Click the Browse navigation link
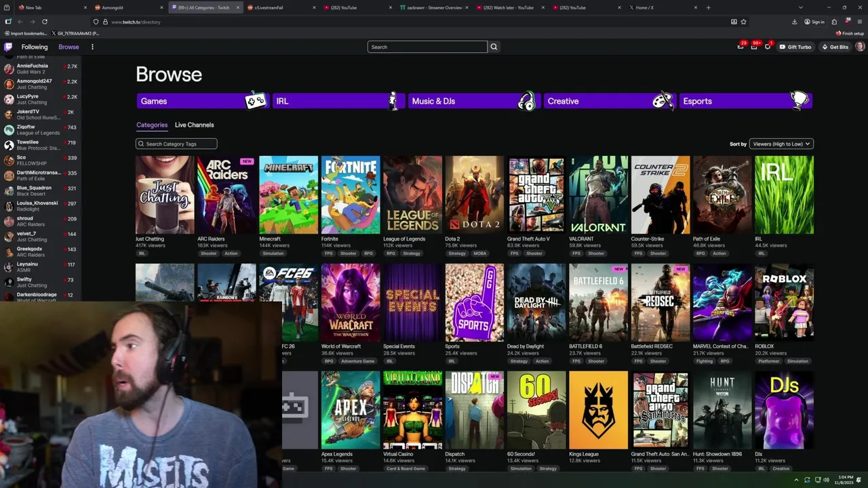868x488 pixels. tap(68, 47)
